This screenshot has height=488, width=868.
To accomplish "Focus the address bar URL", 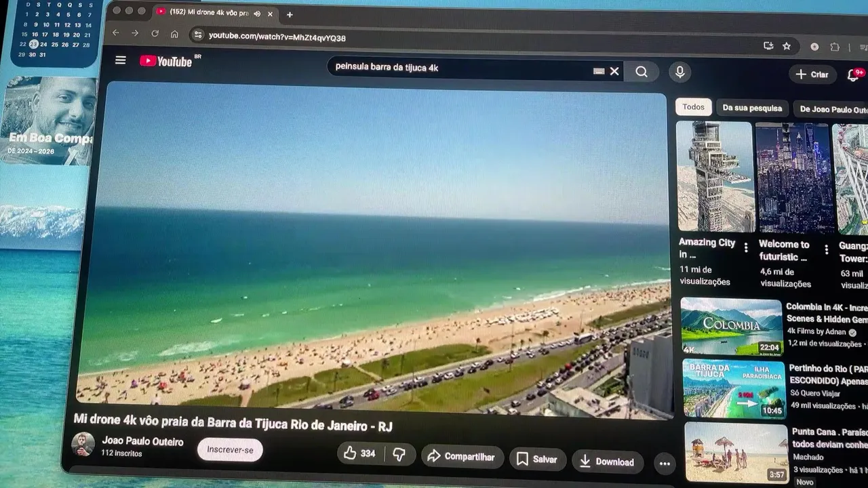I will point(277,37).
